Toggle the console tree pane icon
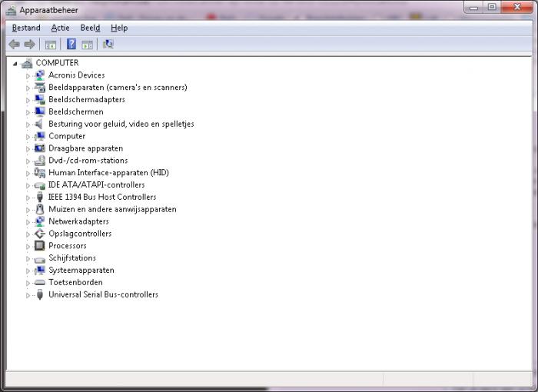This screenshot has width=538, height=392. pos(51,45)
